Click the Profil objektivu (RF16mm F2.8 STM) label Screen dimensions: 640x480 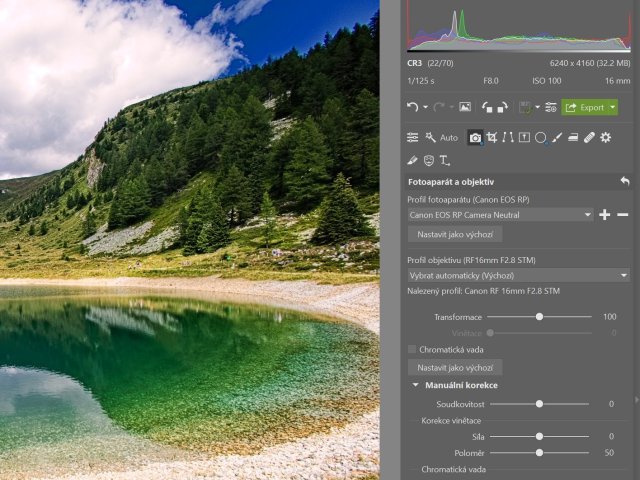point(471,260)
